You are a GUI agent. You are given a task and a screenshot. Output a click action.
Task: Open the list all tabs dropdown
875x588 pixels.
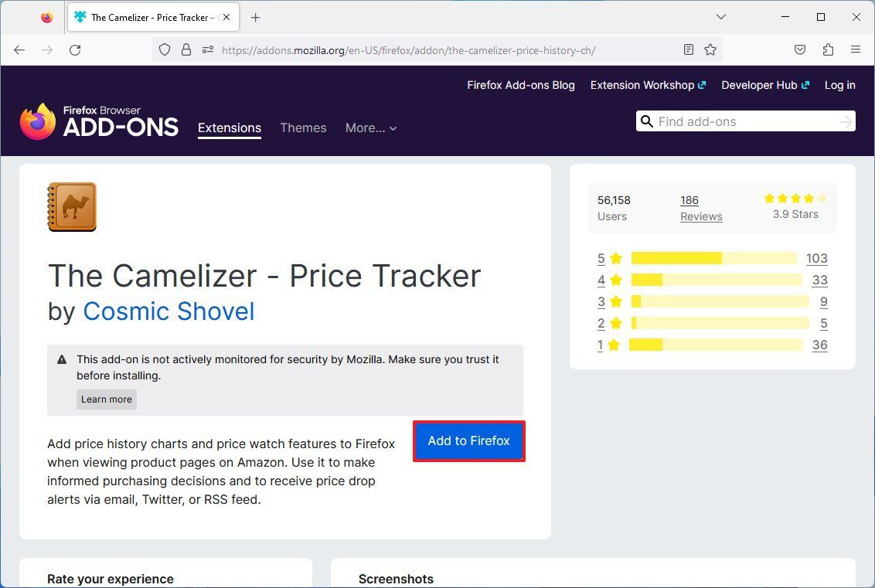pyautogui.click(x=720, y=16)
